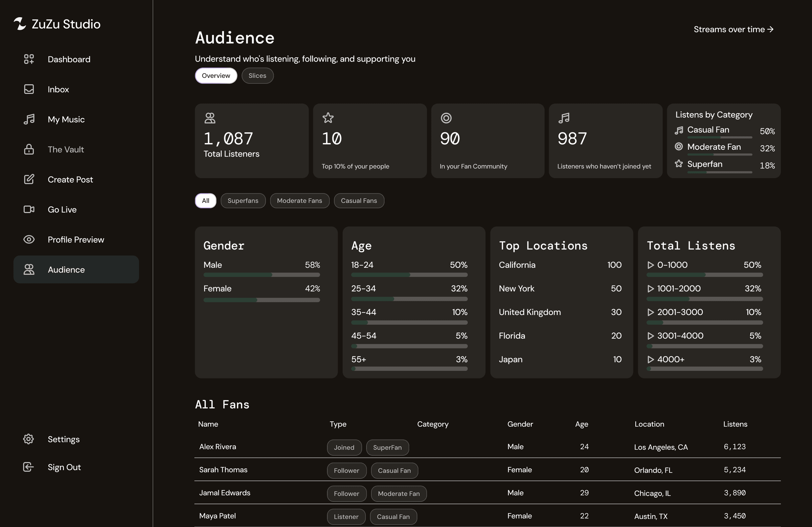Open Profile Preview menu item
Screen dimensions: 812x527
tap(76, 239)
